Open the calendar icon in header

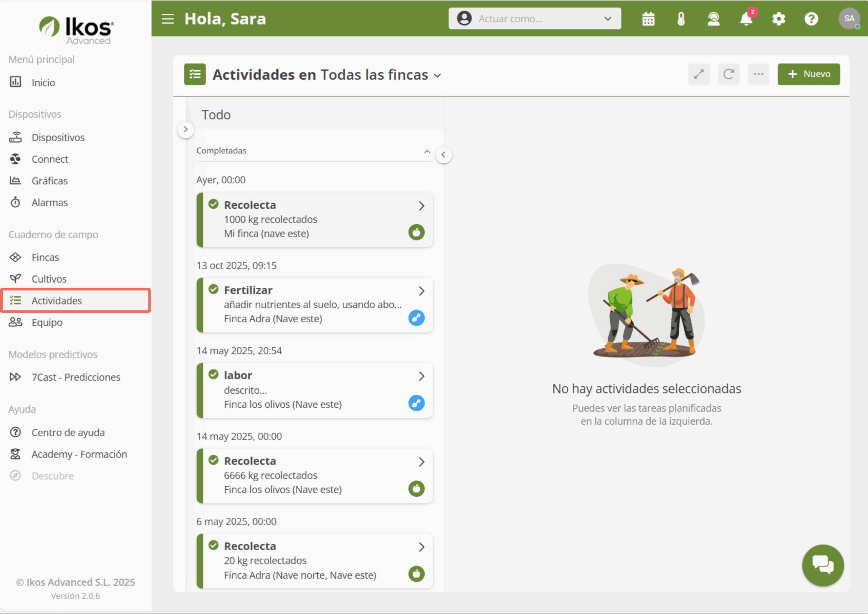click(x=648, y=19)
